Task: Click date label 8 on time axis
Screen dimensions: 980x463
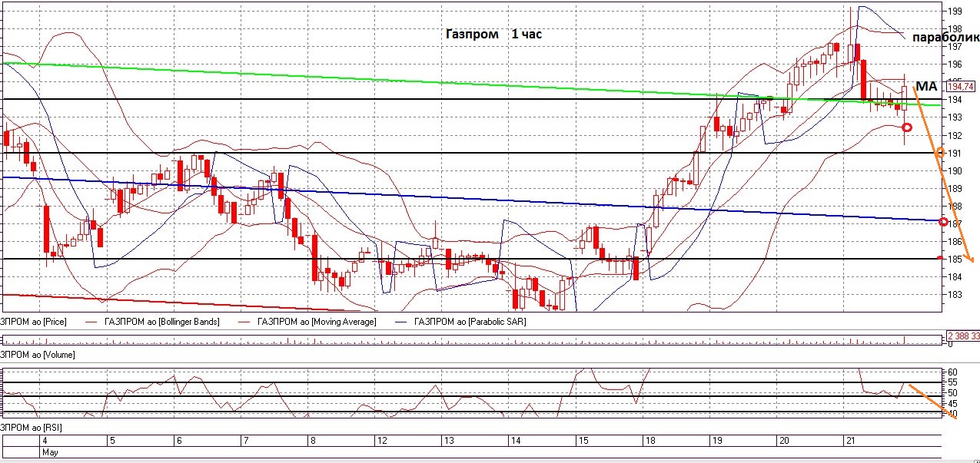Action: click(x=312, y=441)
